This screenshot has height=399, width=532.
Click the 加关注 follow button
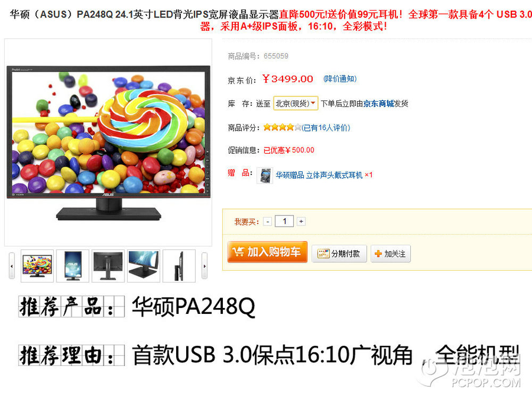[390, 253]
